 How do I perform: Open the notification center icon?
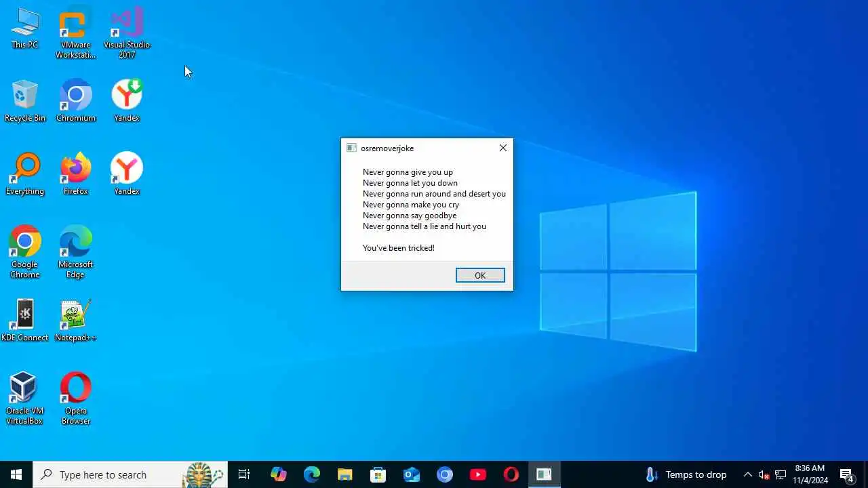coord(847,474)
